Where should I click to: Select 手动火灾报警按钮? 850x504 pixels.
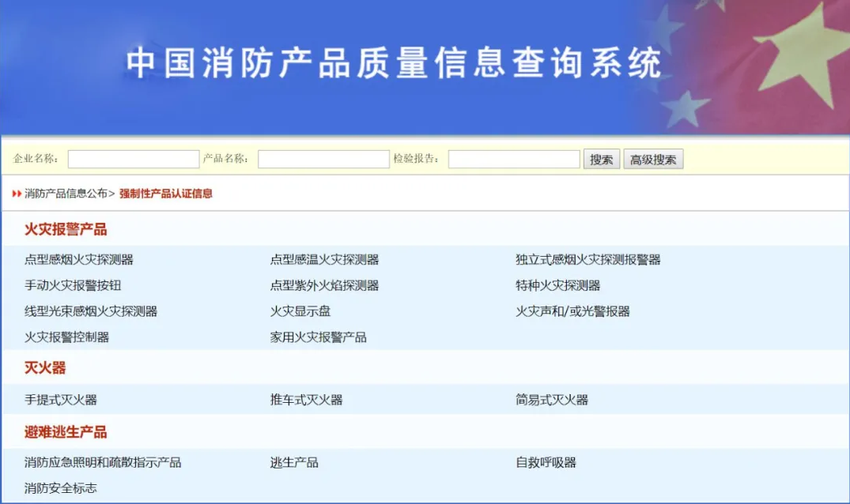click(71, 285)
